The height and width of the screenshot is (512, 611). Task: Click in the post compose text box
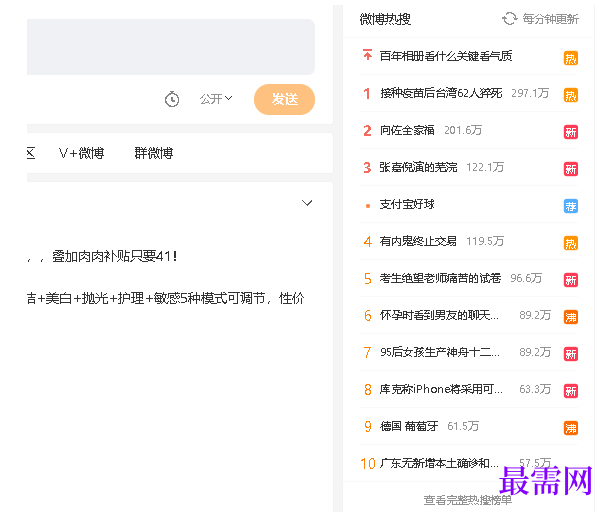click(171, 47)
